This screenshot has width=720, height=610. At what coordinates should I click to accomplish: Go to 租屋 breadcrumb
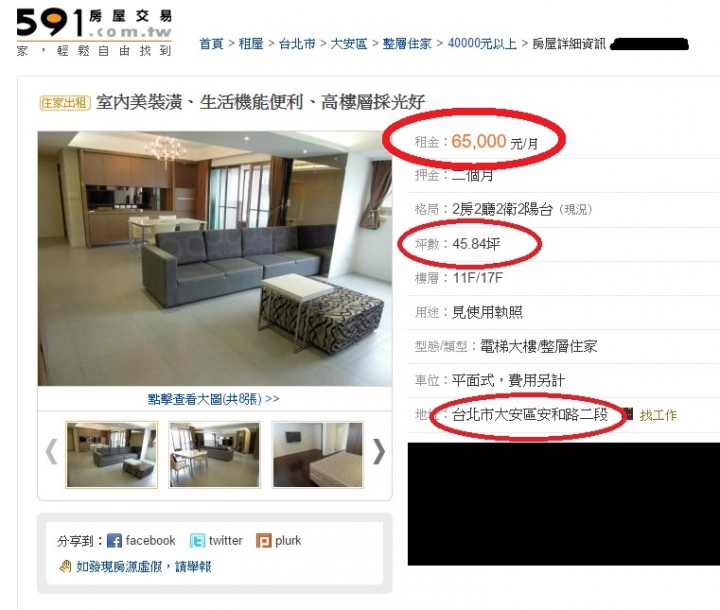click(x=251, y=44)
